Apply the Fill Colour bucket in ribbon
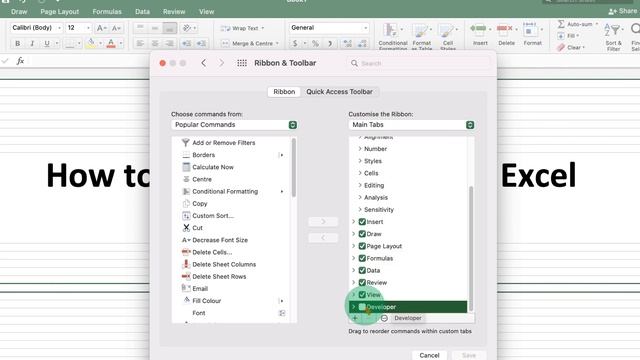Image resolution: width=640 pixels, height=360 pixels. [91, 43]
